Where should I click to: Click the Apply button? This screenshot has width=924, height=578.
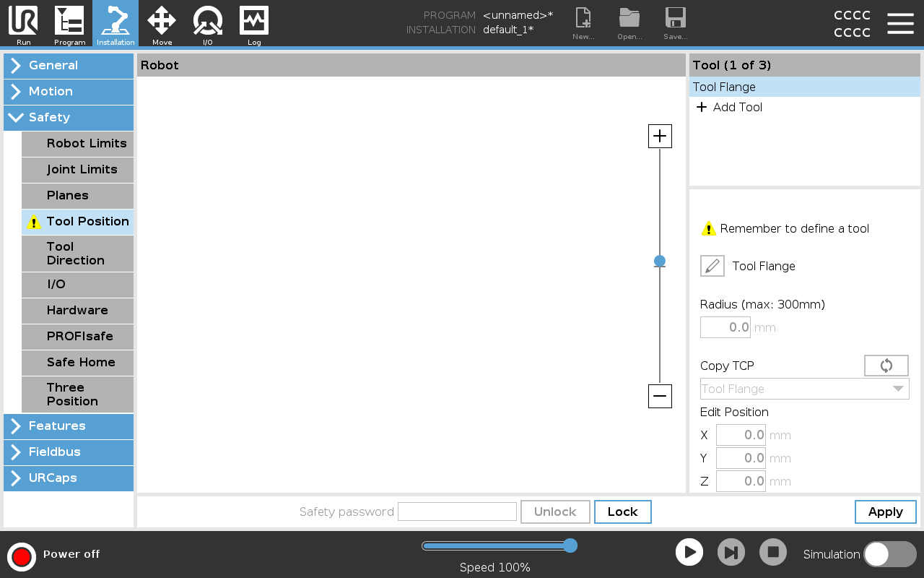pyautogui.click(x=885, y=512)
